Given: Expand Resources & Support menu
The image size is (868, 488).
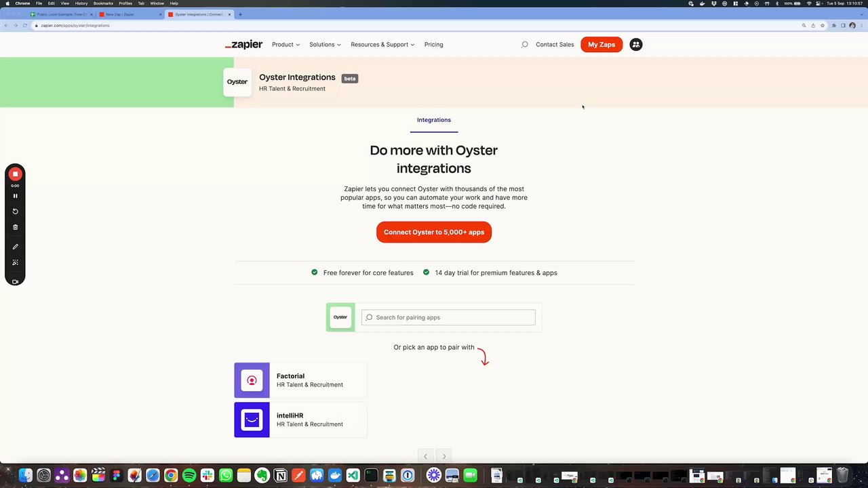Looking at the screenshot, I should pos(382,45).
